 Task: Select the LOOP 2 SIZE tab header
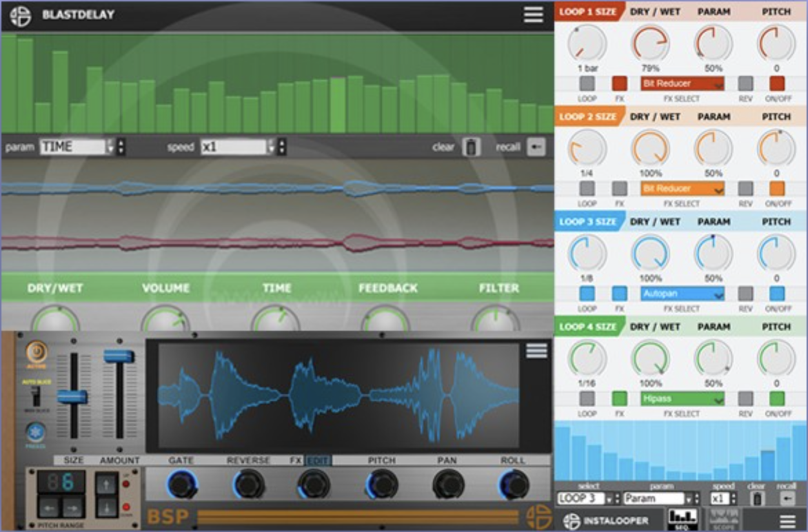click(589, 116)
